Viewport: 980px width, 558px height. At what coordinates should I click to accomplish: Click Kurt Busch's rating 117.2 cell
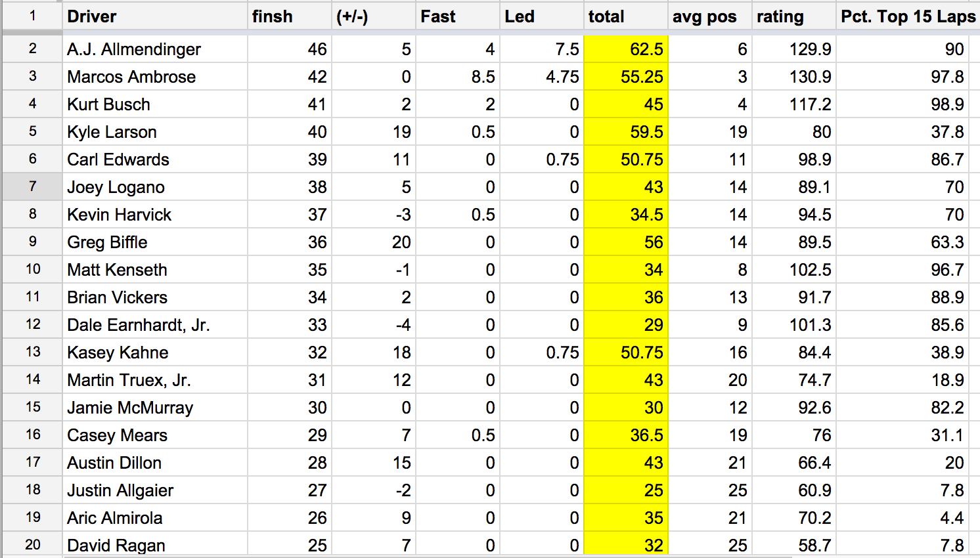coord(793,104)
